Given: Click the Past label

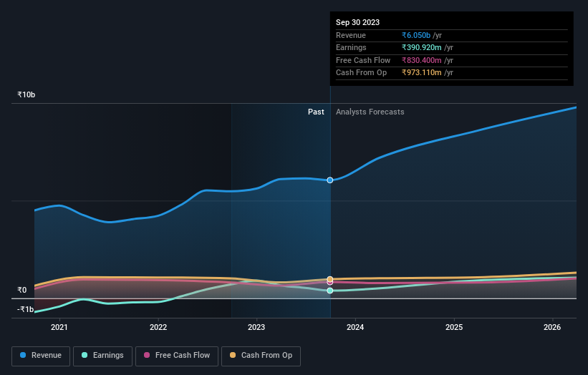Looking at the screenshot, I should click(x=316, y=112).
